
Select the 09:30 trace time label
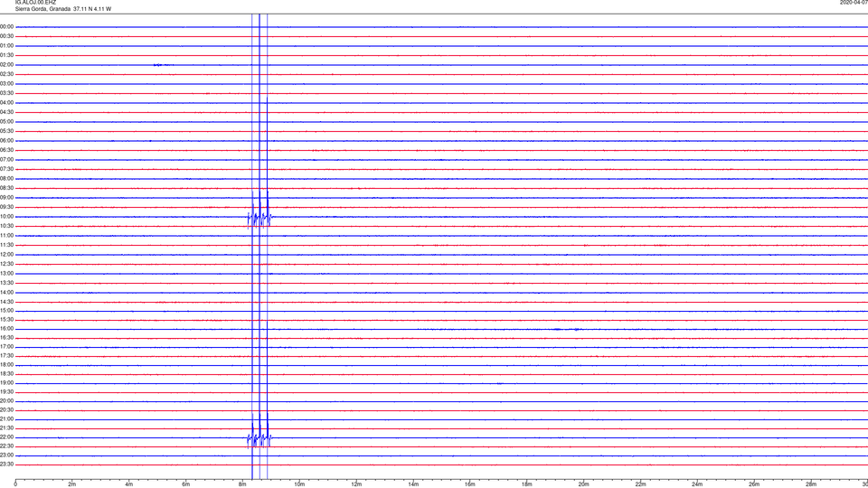click(x=6, y=207)
